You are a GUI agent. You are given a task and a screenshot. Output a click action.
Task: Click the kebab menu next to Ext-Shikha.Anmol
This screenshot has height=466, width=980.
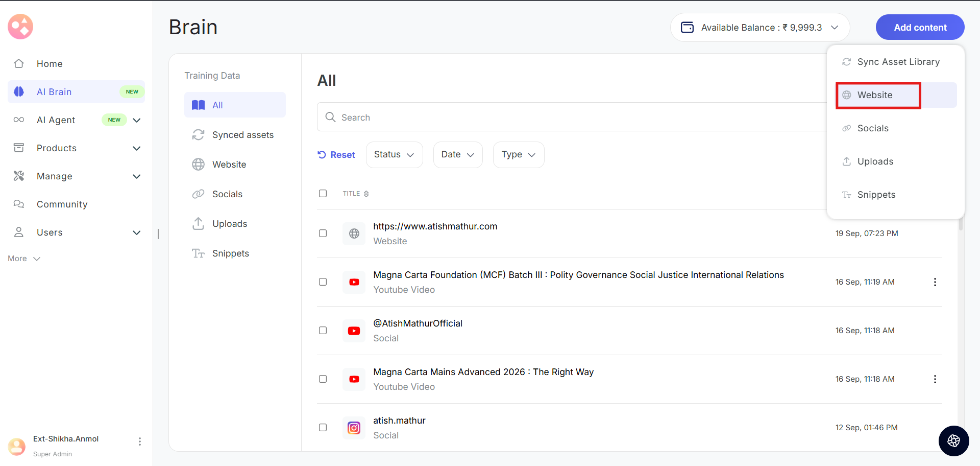click(140, 441)
